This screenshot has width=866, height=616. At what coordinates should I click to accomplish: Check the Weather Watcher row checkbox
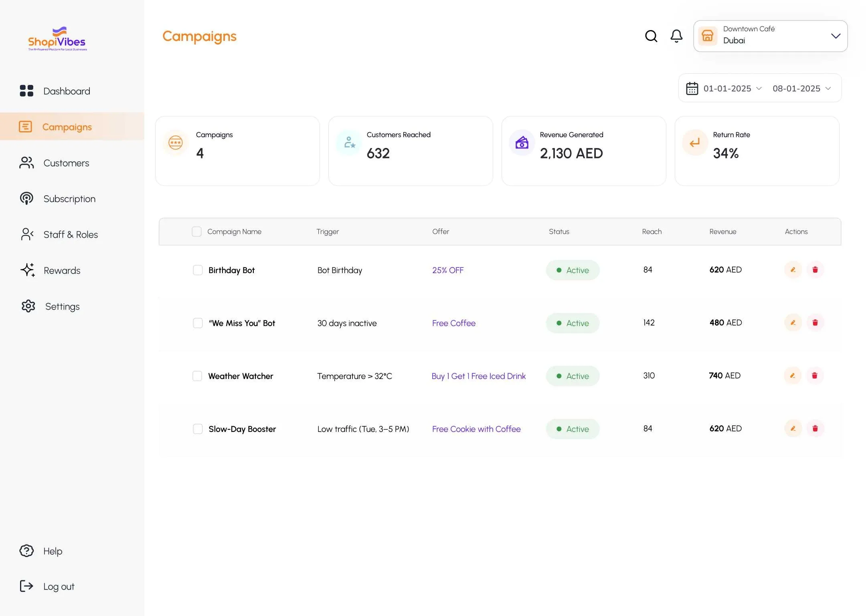point(197,376)
